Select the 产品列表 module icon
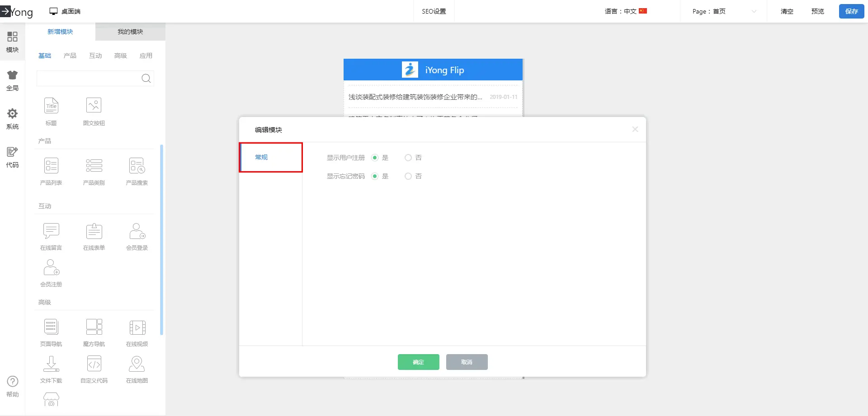Image resolution: width=868 pixels, height=416 pixels. 51,166
